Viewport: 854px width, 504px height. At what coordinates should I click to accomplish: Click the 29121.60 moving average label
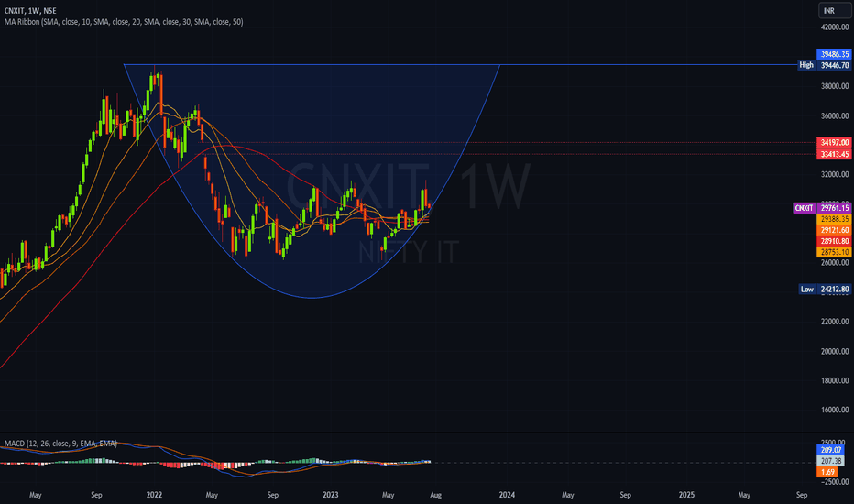click(x=834, y=230)
